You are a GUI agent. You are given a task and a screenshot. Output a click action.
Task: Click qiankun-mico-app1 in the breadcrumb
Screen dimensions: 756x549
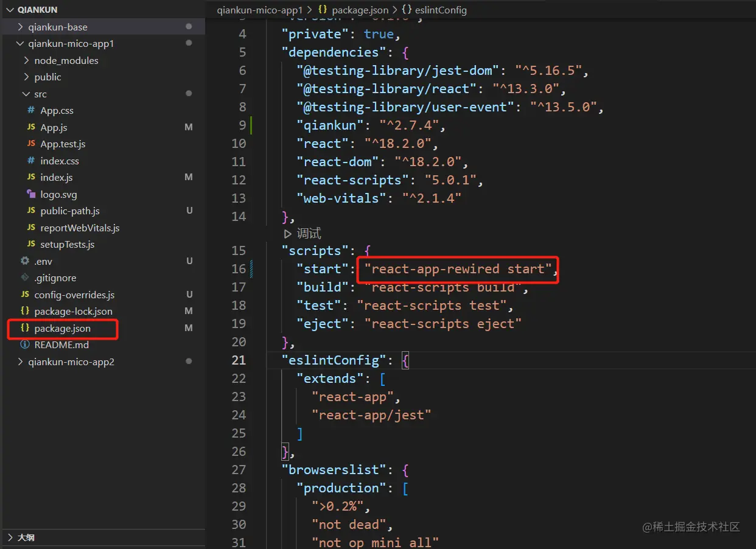pyautogui.click(x=259, y=10)
